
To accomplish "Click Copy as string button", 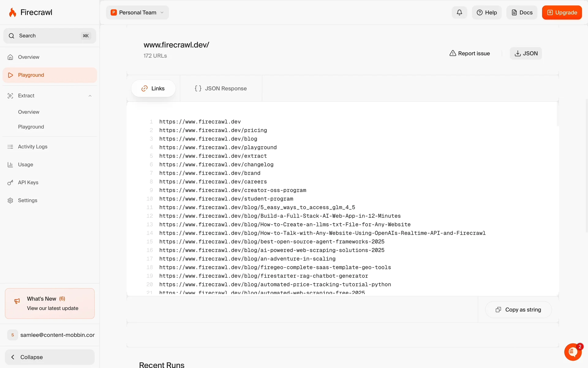I will tap(518, 310).
